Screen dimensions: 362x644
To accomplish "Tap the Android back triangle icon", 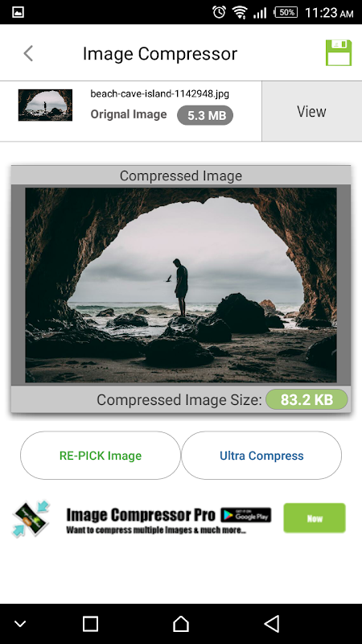I will point(272,623).
